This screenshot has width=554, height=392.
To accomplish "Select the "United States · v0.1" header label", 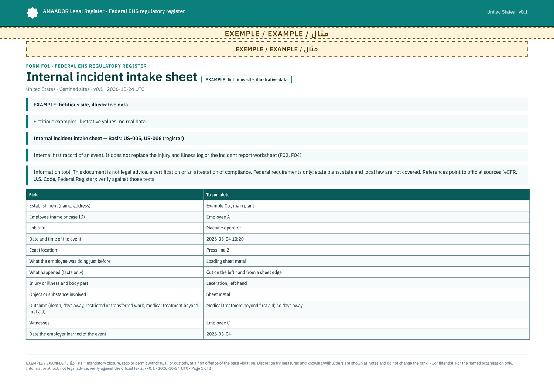I will [x=507, y=12].
